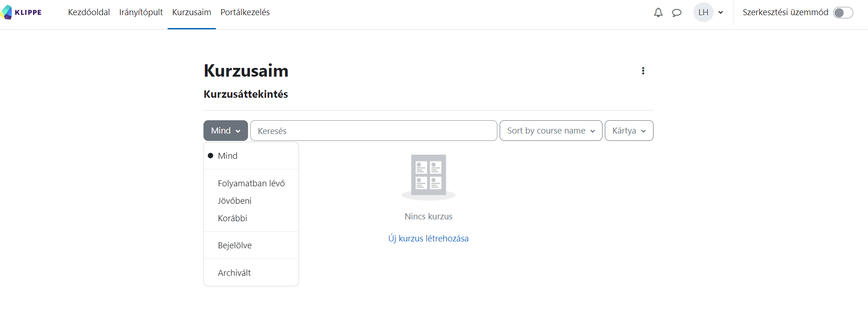This screenshot has width=868, height=324.
Task: Open the Irányítópult tab
Action: pyautogui.click(x=141, y=12)
